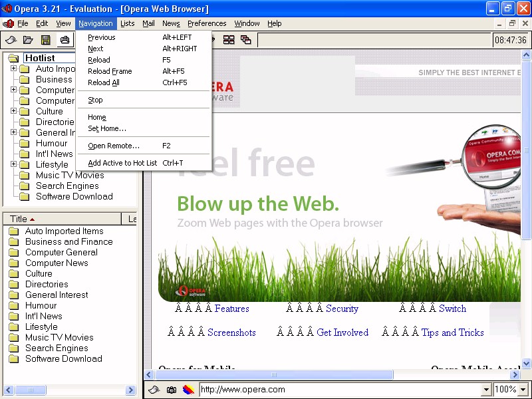Viewport: 532px width, 399px height.
Task: Click the Open file folder toolbar icon
Action: pyautogui.click(x=28, y=40)
